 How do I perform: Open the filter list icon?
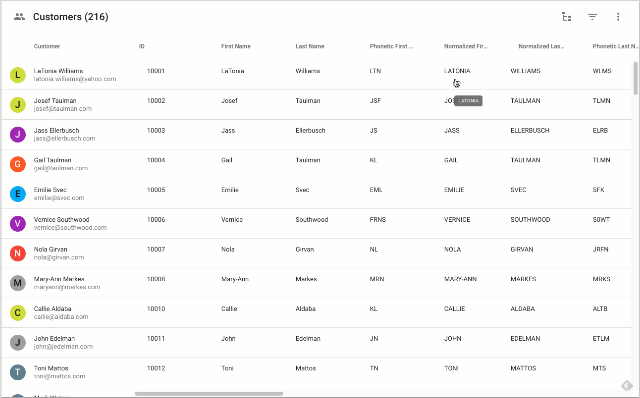point(592,17)
